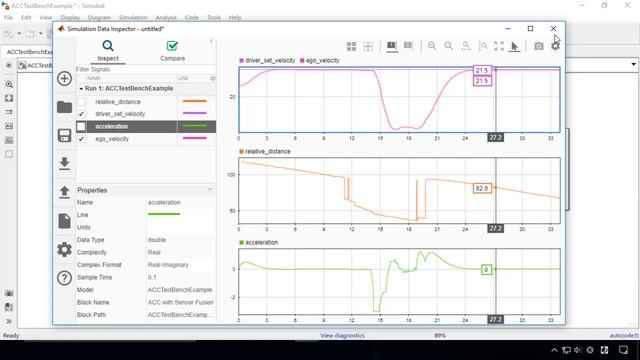Save session using the floppy disk icon
This screenshot has width=640, height=360.
click(x=64, y=136)
